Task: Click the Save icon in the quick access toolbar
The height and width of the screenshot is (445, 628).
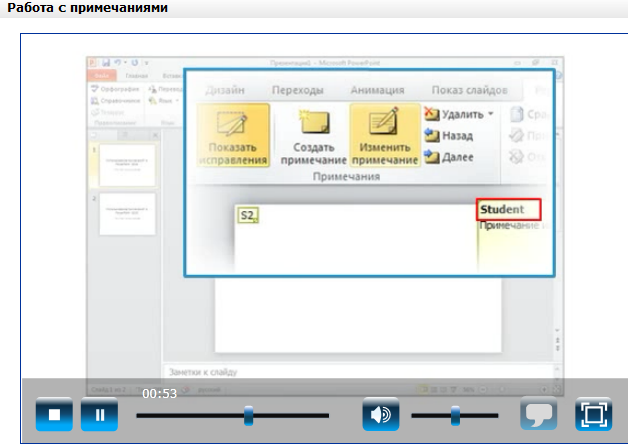Action: 106,63
